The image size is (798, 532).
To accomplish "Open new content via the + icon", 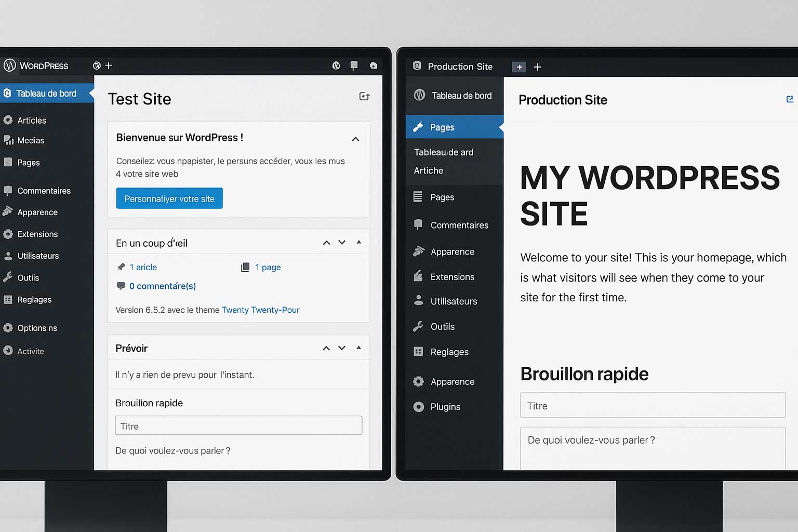I will tap(109, 65).
